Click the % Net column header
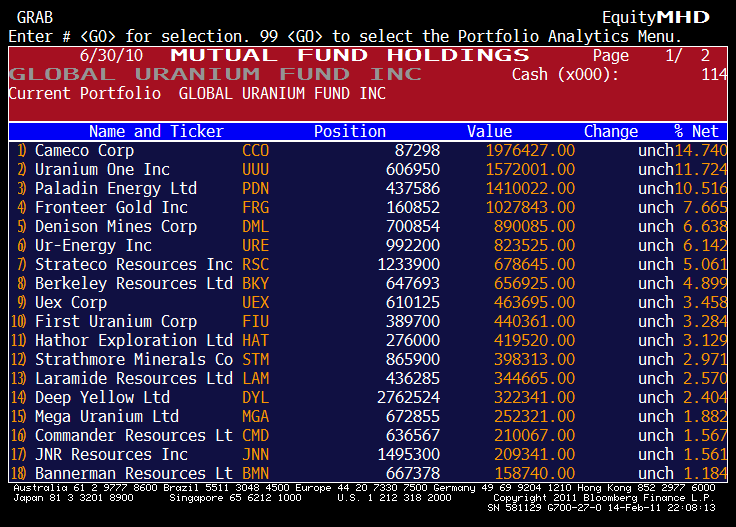736x527 pixels. (696, 131)
